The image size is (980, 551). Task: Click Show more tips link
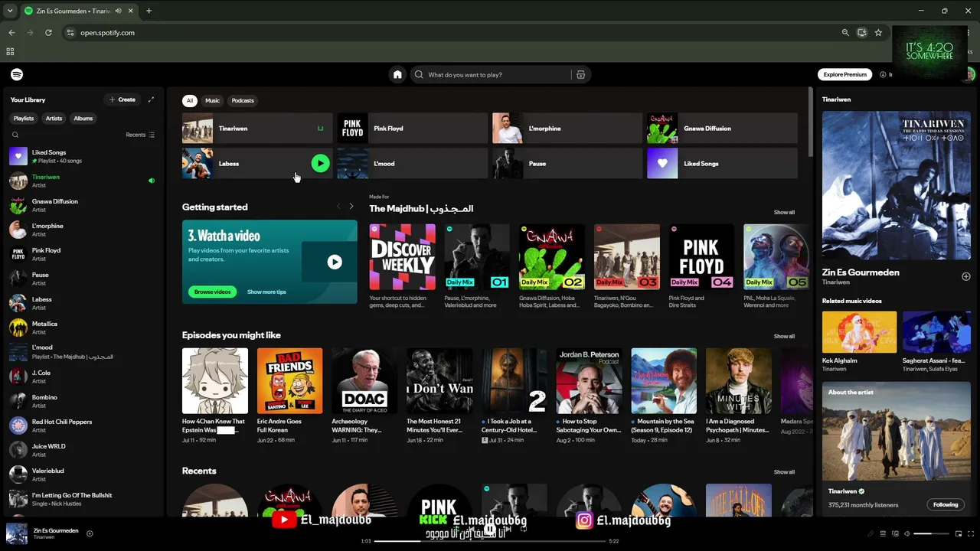click(266, 292)
